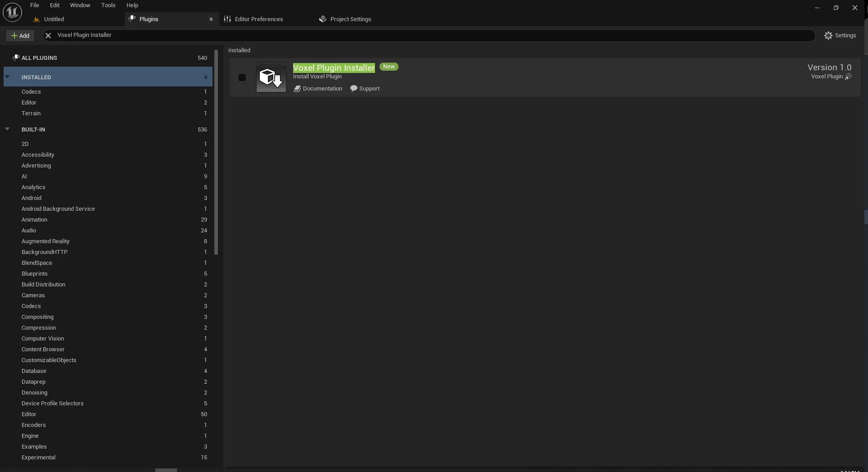Select the Animation category in list
Screen dimensions: 868x472
tap(34, 219)
